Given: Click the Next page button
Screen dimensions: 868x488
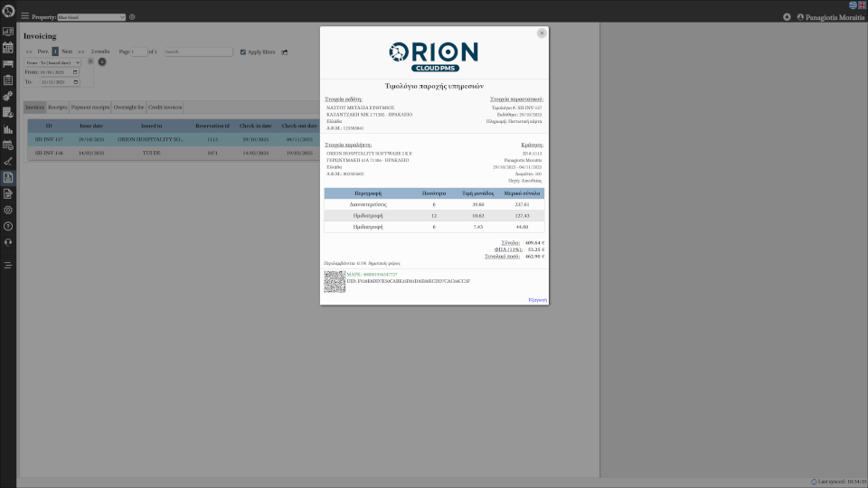Looking at the screenshot, I should [67, 52].
